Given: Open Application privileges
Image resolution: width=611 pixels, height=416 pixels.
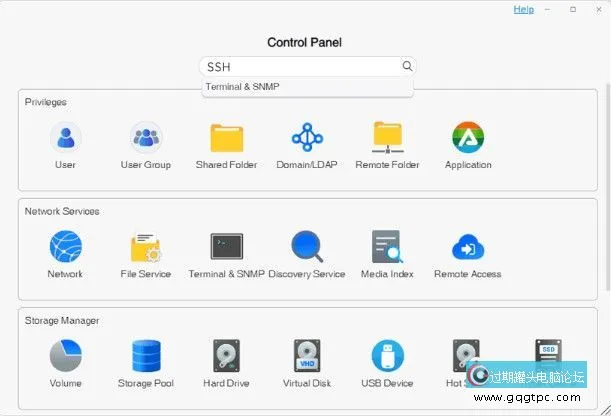Looking at the screenshot, I should pos(468,138).
